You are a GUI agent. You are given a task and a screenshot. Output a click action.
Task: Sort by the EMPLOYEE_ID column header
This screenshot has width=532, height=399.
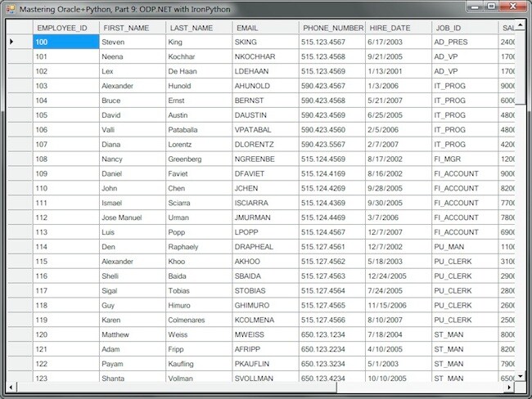pyautogui.click(x=66, y=28)
